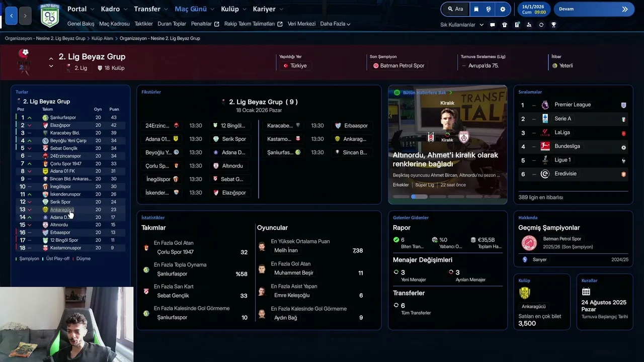The width and height of the screenshot is (644, 362).
Task: Click the Adana 01 FK badge in table
Action: [x=45, y=171]
